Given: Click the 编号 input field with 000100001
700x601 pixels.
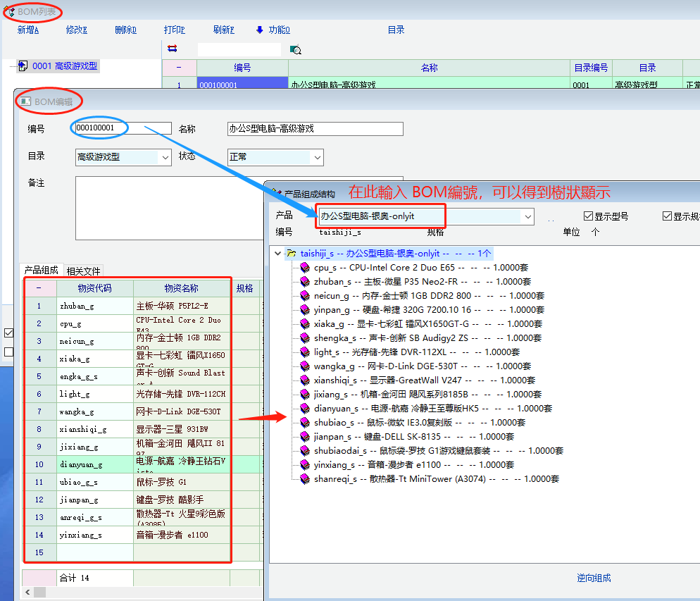Looking at the screenshot, I should pos(123,128).
